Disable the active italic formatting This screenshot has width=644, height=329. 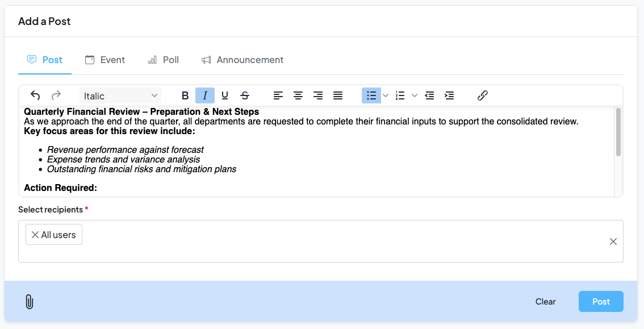(205, 95)
